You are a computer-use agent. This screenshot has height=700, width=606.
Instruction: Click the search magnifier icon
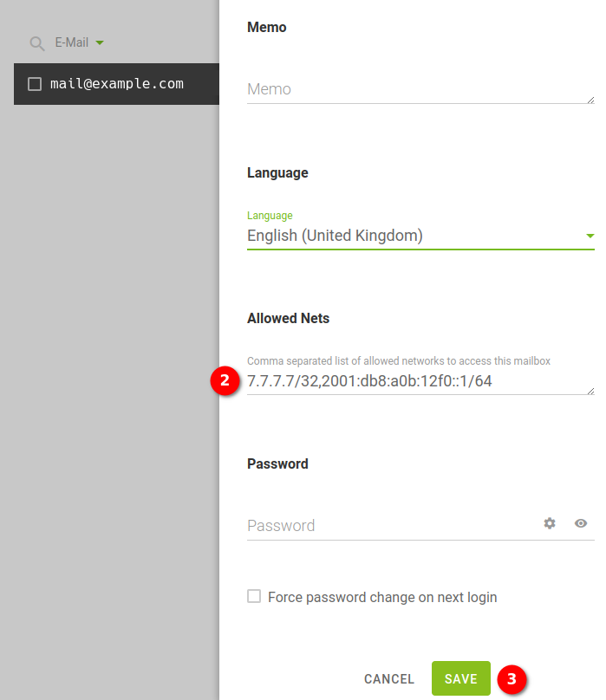(x=36, y=43)
